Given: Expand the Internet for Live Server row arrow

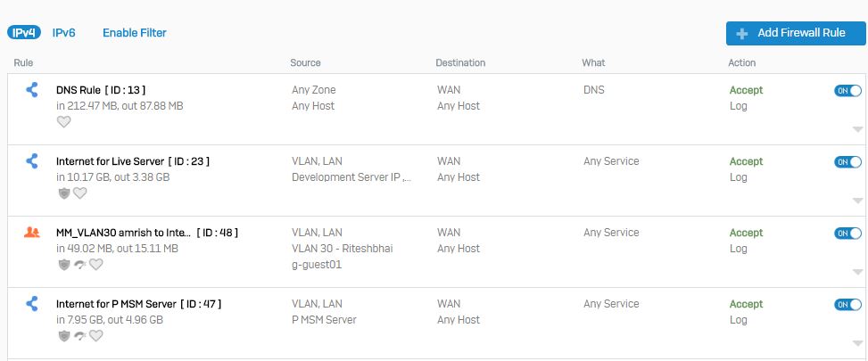Looking at the screenshot, I should (857, 201).
